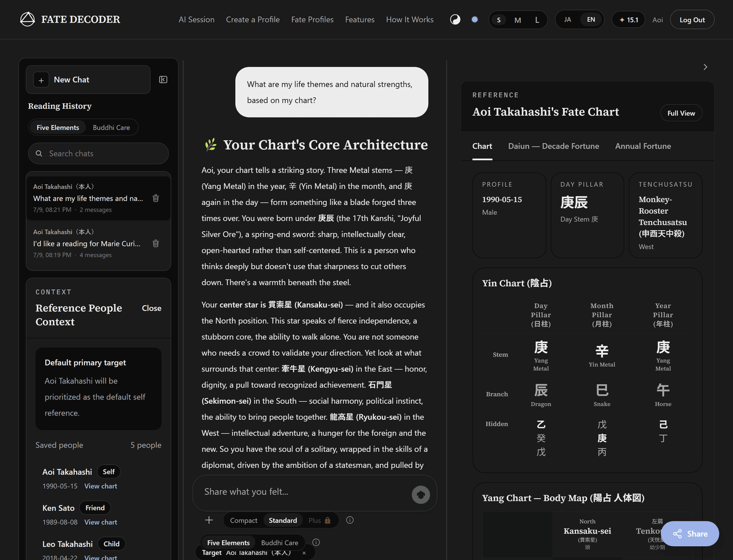The width and height of the screenshot is (733, 560).
Task: Click the Day Pillar Dragon branch glyph
Action: click(x=541, y=390)
